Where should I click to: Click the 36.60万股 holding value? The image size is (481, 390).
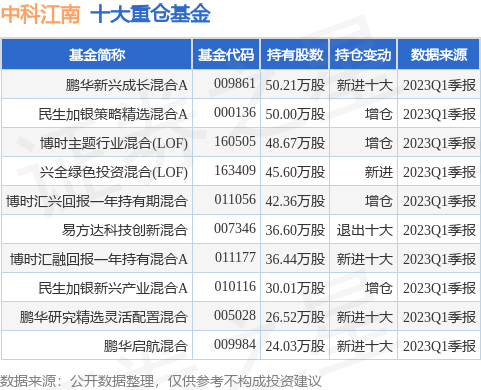[295, 230]
